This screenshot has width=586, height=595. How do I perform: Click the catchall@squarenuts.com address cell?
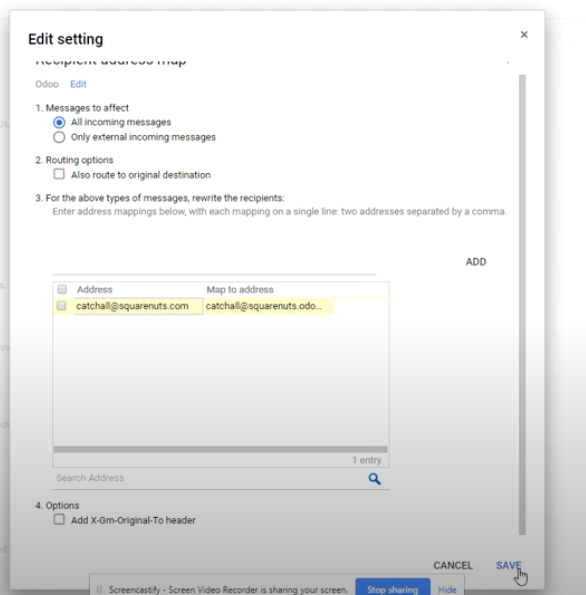(138, 306)
